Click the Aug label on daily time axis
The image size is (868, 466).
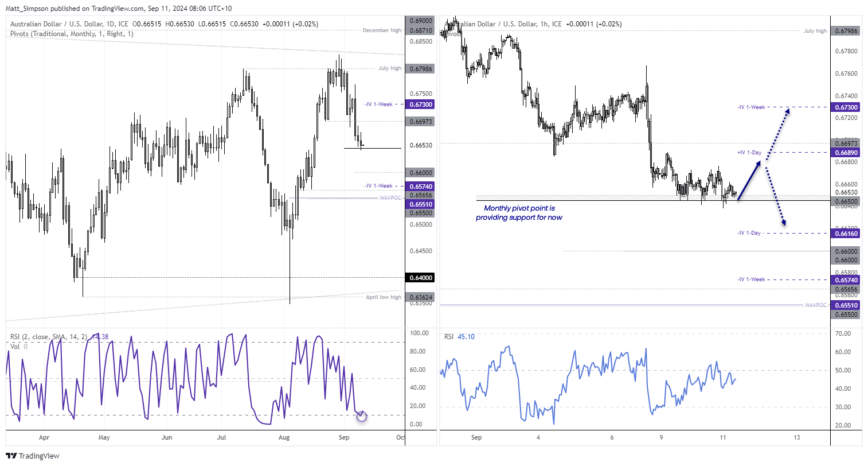pyautogui.click(x=284, y=438)
